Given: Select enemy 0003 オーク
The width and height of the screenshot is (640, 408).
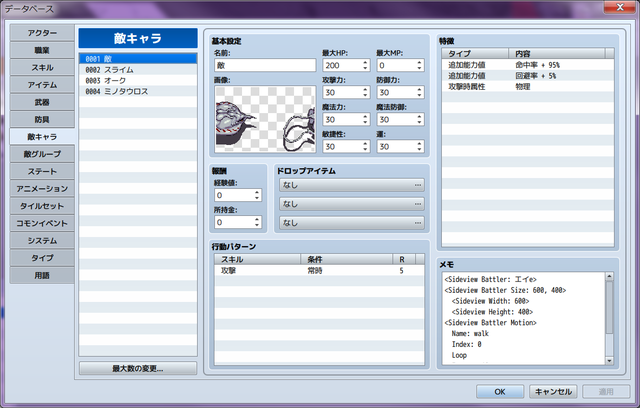Looking at the screenshot, I should click(138, 80).
